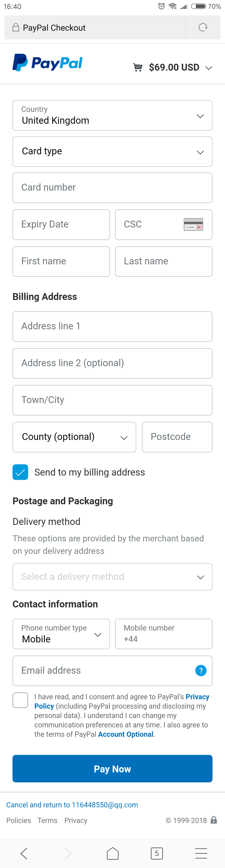Open the Card type dropdown

112,152
